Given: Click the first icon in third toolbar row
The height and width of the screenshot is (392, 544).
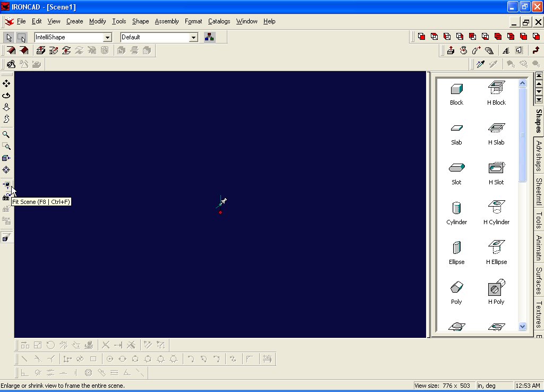Looking at the screenshot, I should (11, 64).
